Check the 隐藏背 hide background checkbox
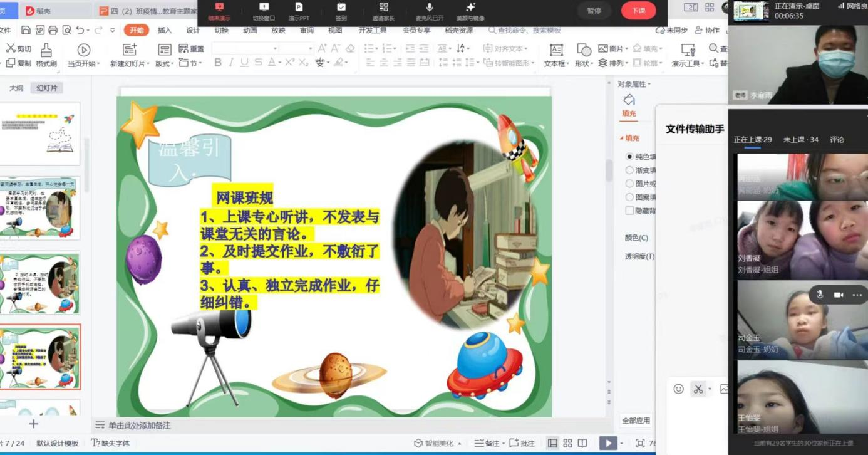 pyautogui.click(x=629, y=211)
